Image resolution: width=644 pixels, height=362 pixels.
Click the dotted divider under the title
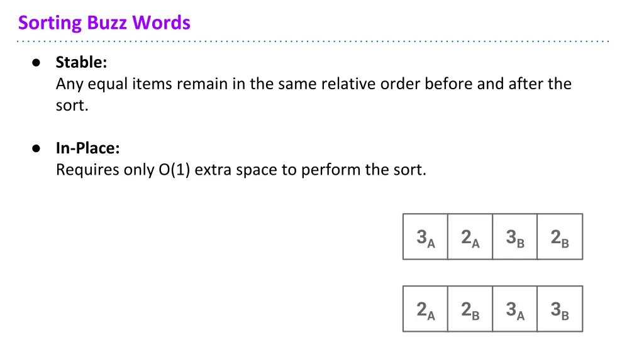point(313,41)
